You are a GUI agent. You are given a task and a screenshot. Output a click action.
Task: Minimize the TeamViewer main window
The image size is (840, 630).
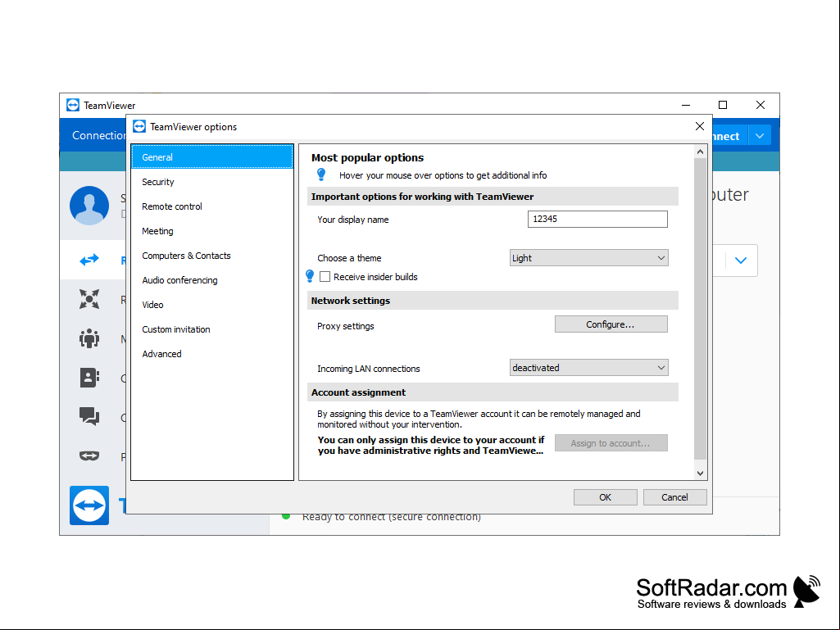pyautogui.click(x=686, y=105)
